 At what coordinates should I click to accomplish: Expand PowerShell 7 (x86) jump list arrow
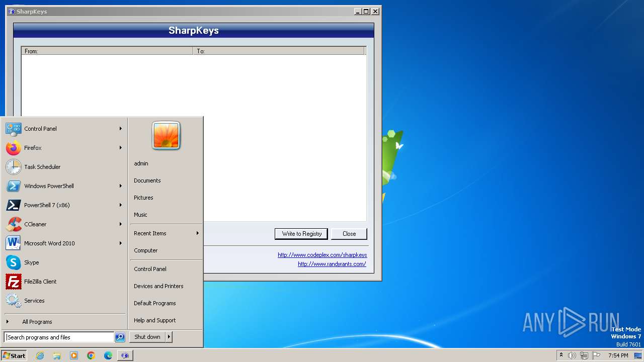tap(121, 205)
